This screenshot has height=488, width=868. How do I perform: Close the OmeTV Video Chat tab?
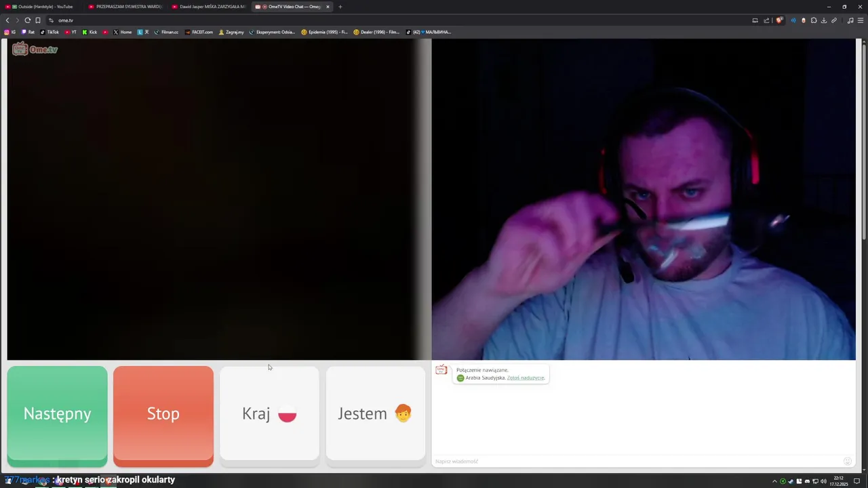[328, 7]
